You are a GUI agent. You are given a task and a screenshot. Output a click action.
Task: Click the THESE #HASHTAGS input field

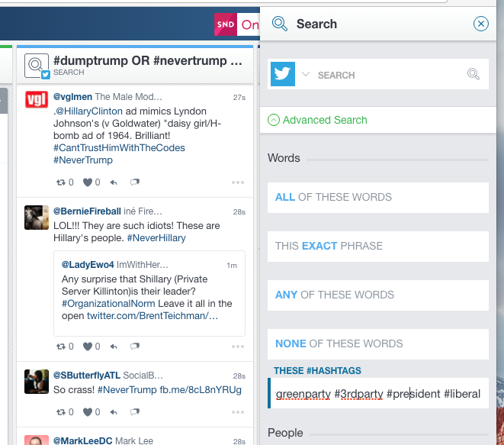(378, 393)
